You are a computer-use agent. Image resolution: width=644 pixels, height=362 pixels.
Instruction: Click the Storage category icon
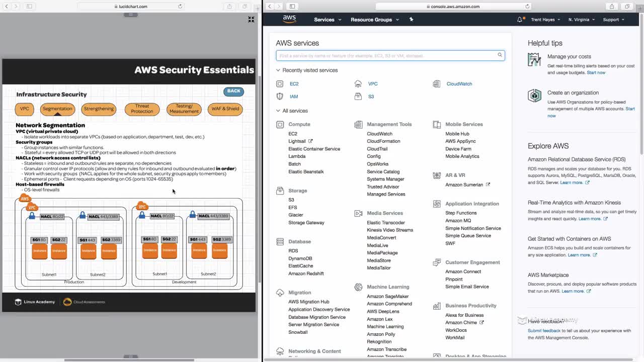280,191
